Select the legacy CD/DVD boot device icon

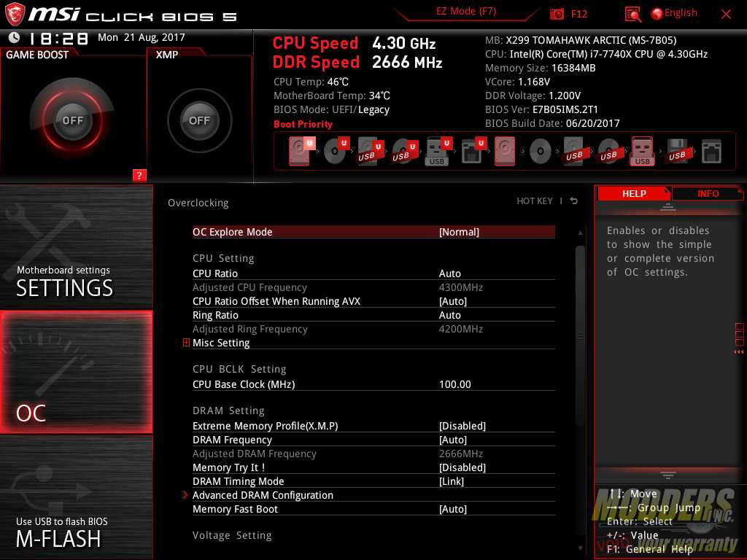(541, 152)
